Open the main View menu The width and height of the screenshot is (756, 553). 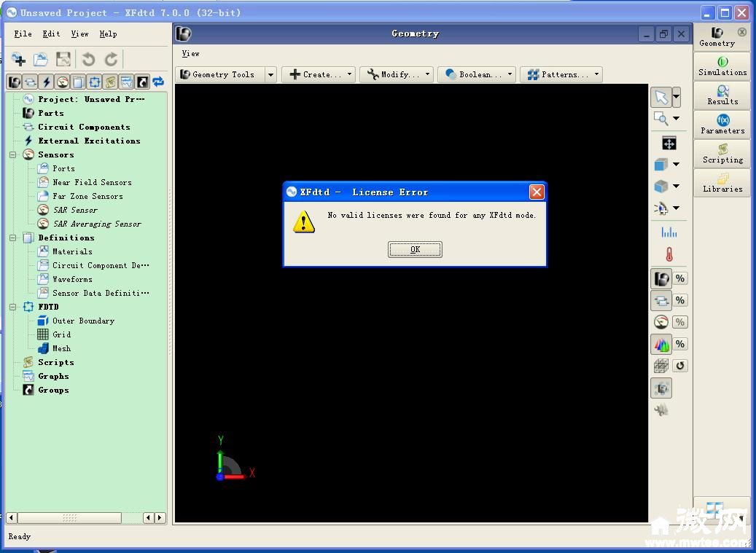[x=79, y=34]
